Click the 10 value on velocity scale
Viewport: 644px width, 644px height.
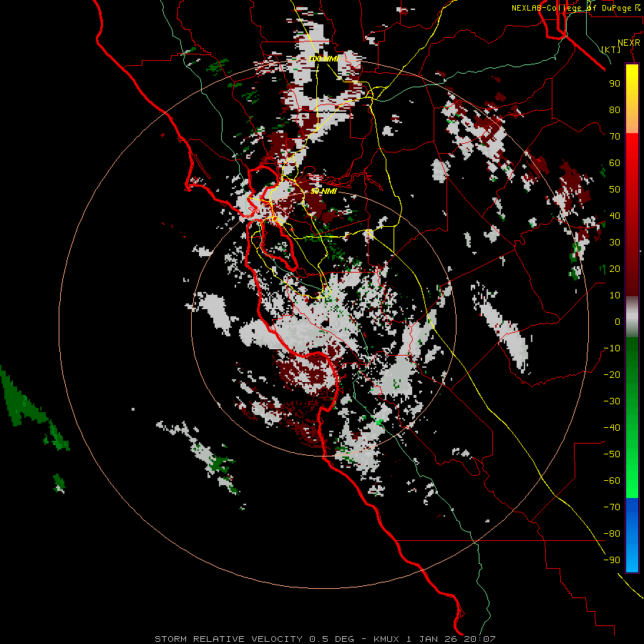[615, 296]
